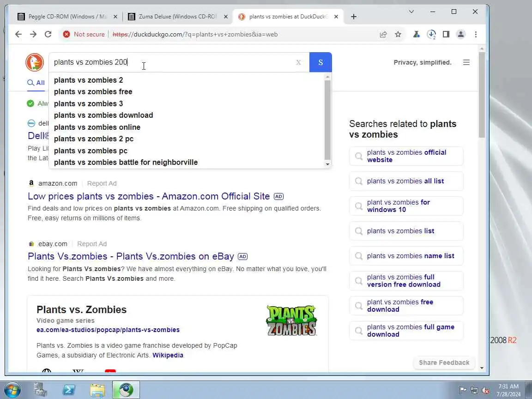
Task: Search related: plants vs zombies full game download
Action: point(406,331)
